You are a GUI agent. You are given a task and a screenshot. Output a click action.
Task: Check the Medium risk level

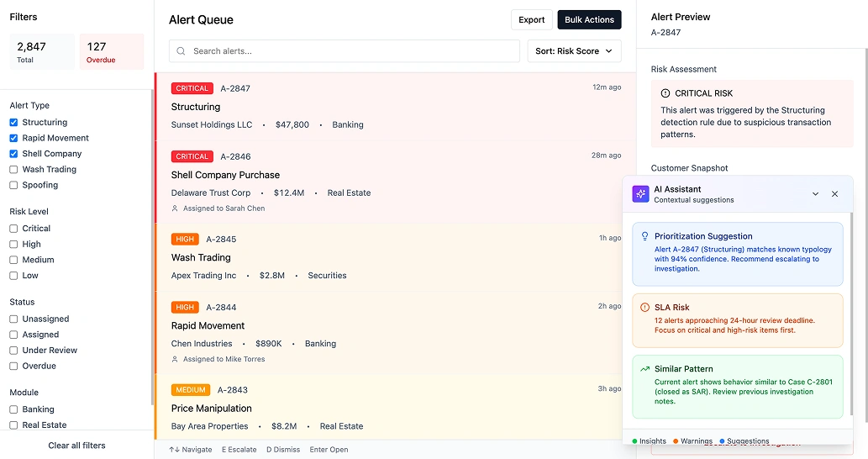[x=13, y=260]
